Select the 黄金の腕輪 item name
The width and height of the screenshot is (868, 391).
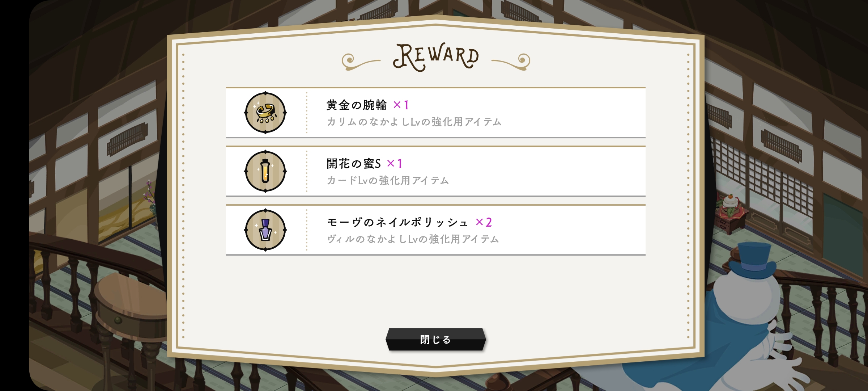(x=357, y=105)
